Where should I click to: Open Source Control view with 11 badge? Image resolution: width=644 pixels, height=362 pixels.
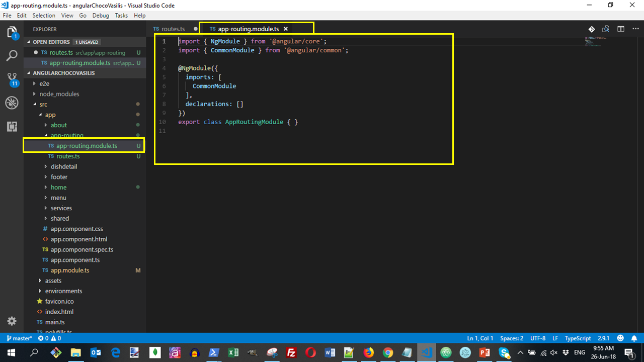click(12, 79)
